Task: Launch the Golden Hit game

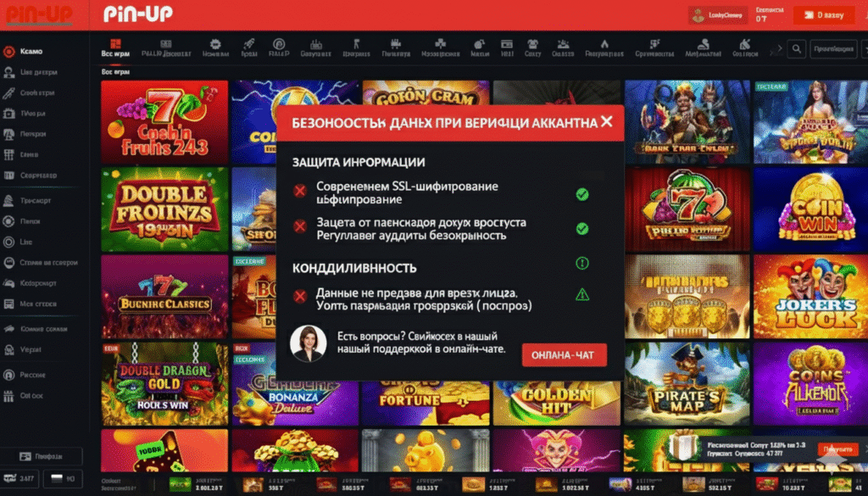Action: pos(557,403)
